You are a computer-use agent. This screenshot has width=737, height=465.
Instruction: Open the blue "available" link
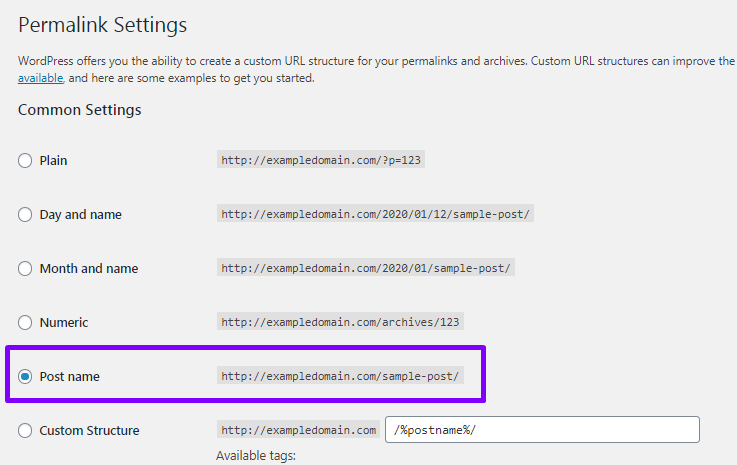click(x=40, y=78)
